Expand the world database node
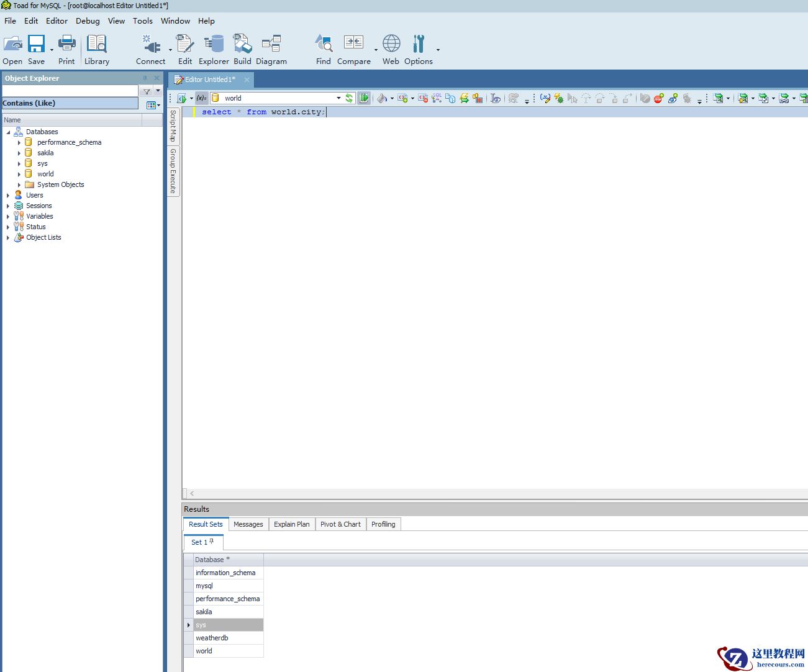This screenshot has width=808, height=672. (19, 174)
